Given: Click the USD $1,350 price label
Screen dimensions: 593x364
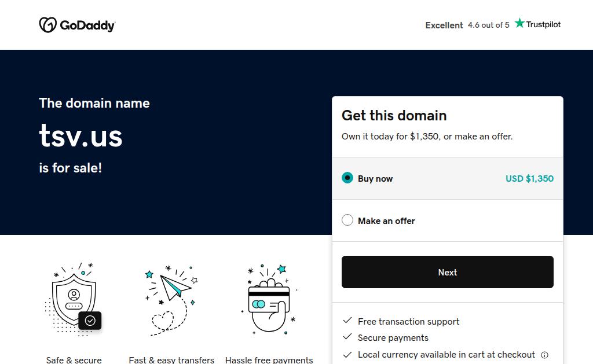Looking at the screenshot, I should tap(529, 178).
